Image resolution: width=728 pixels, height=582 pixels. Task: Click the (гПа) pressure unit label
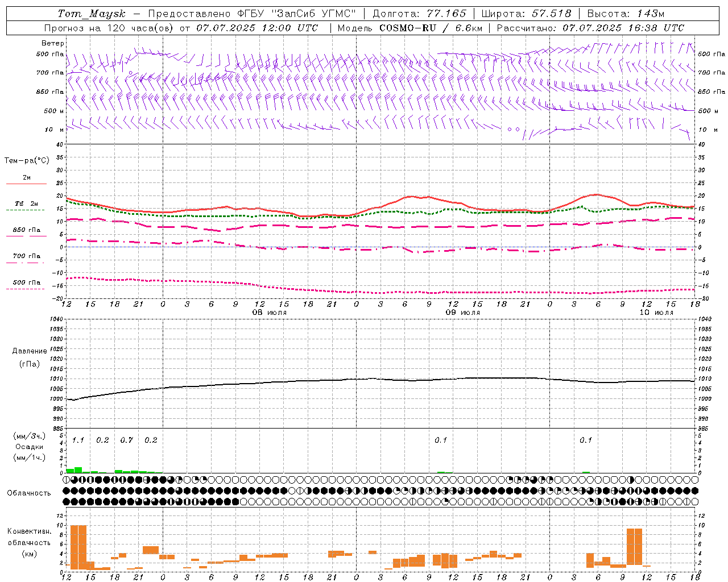pyautogui.click(x=30, y=364)
